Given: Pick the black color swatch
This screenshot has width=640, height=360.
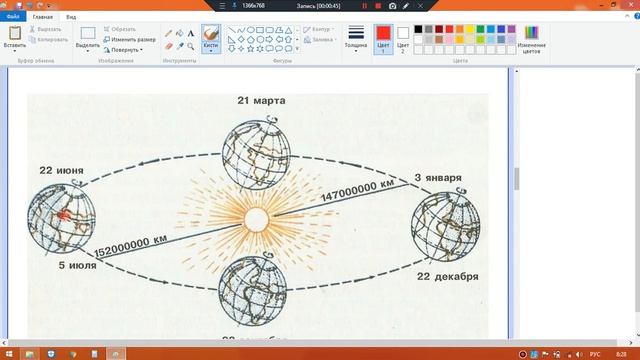Looking at the screenshot, I should click(418, 29).
